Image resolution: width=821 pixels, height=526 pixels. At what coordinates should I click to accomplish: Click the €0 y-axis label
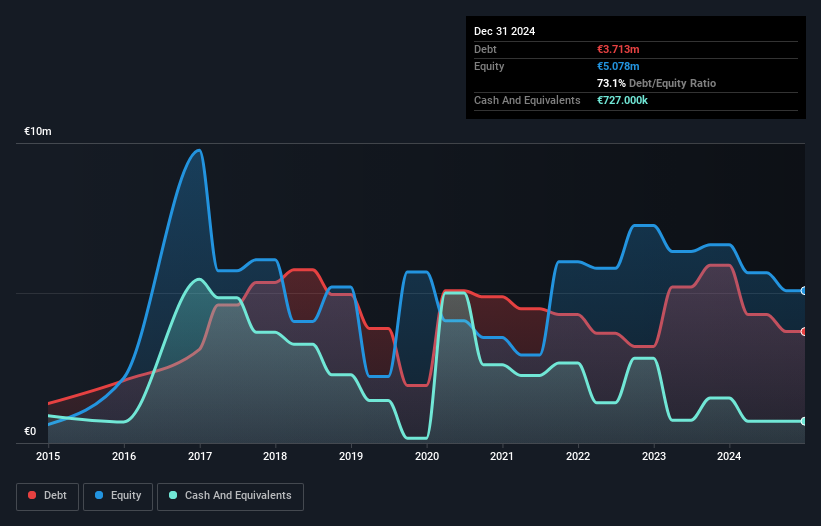click(x=30, y=431)
